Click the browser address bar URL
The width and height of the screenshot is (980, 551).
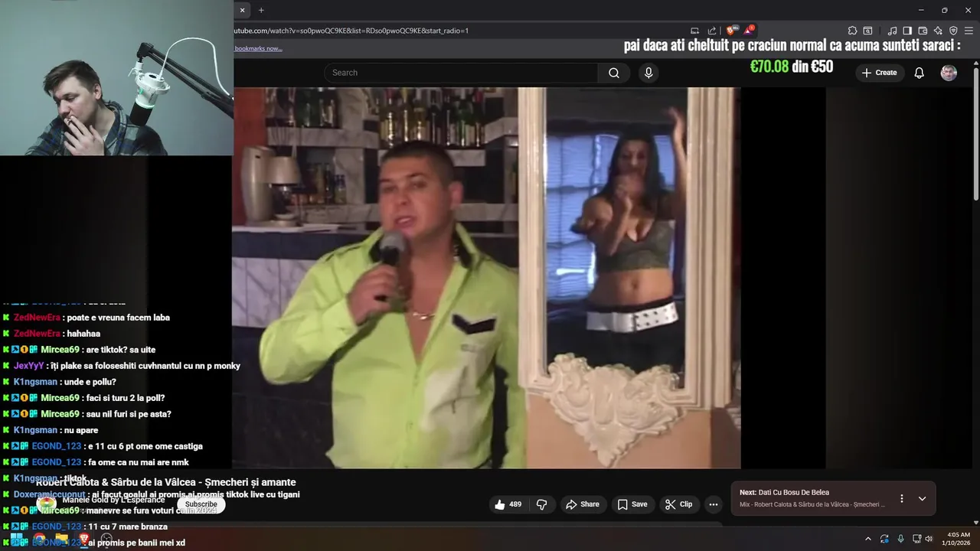point(351,31)
